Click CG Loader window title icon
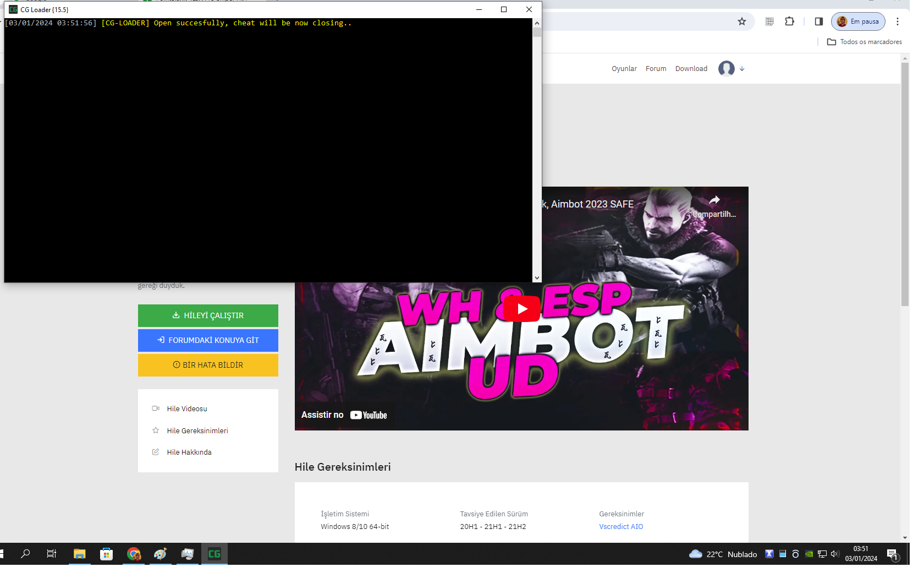 (x=13, y=9)
